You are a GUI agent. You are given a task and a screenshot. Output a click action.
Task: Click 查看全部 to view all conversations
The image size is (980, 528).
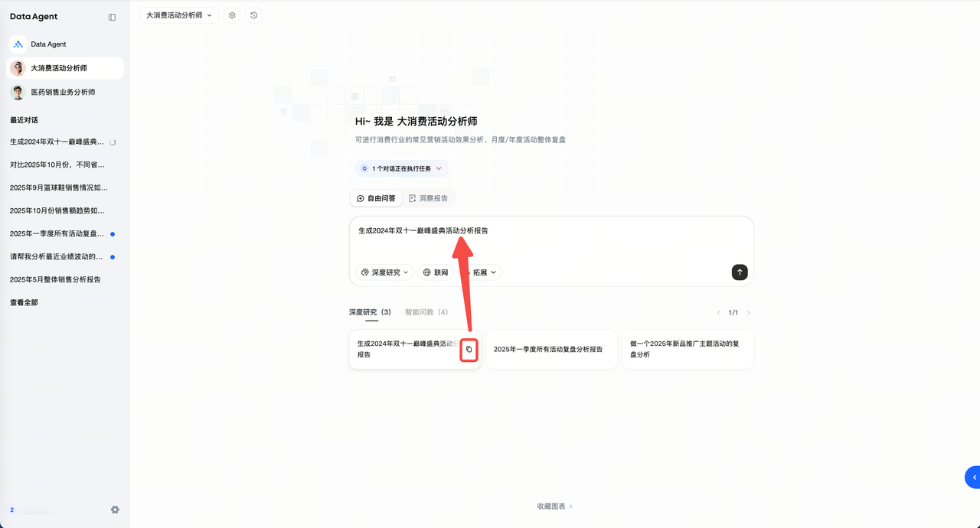(x=24, y=302)
